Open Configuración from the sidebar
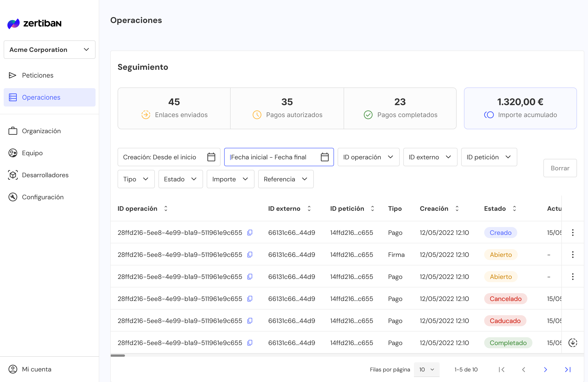The height and width of the screenshot is (382, 588). click(x=49, y=197)
